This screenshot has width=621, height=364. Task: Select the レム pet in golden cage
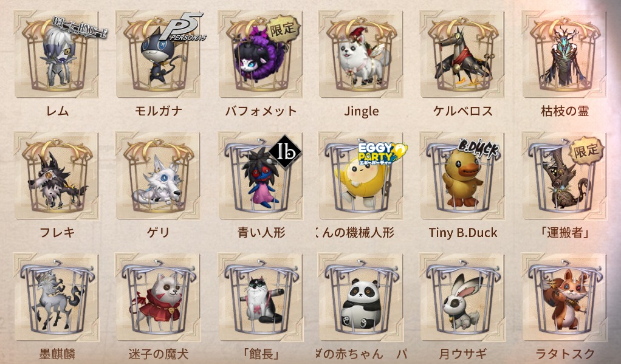tap(57, 54)
